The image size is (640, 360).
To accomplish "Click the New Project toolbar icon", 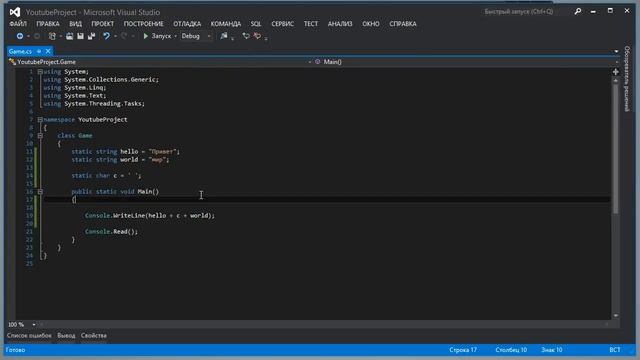I will 52,36.
